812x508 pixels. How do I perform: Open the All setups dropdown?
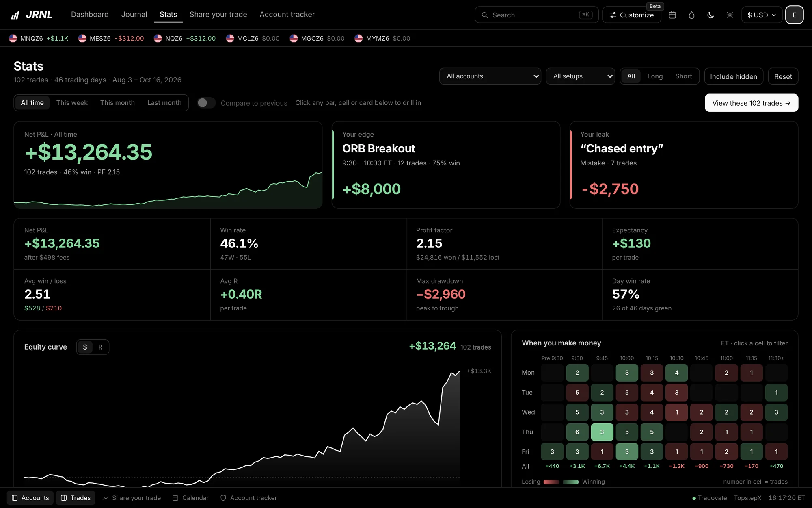pos(580,76)
